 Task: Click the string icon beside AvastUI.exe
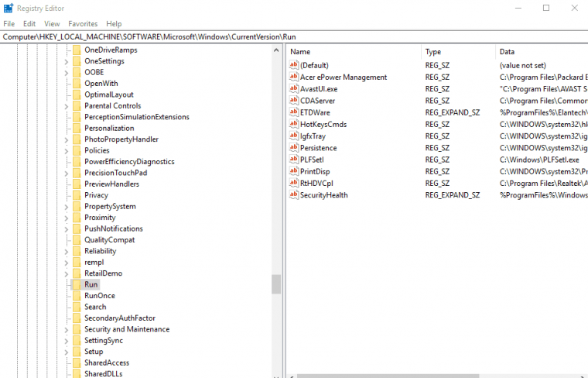293,89
